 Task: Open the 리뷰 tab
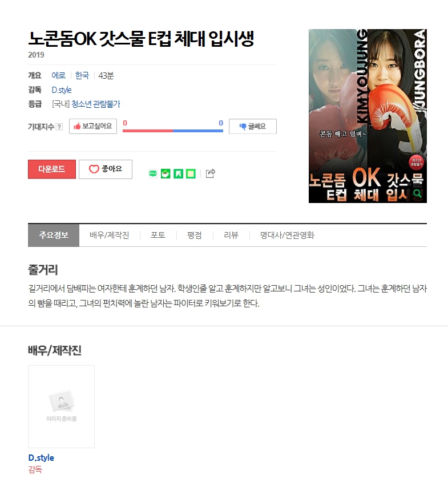coord(231,235)
